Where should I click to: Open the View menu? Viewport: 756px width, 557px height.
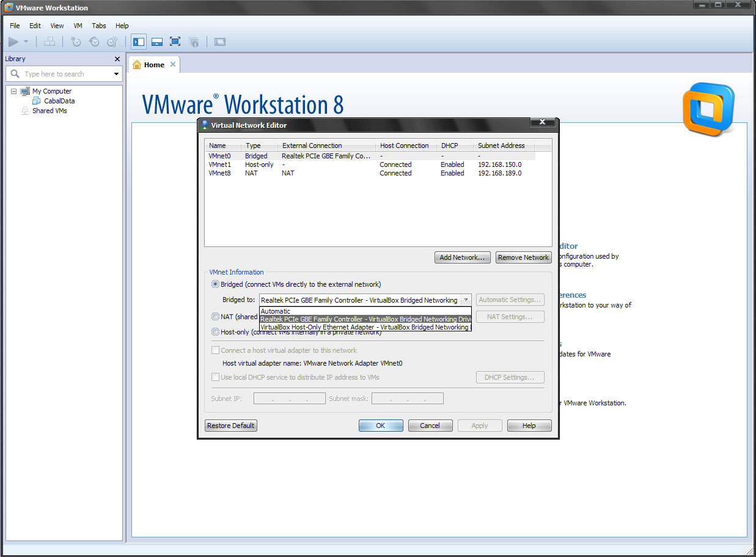point(57,26)
